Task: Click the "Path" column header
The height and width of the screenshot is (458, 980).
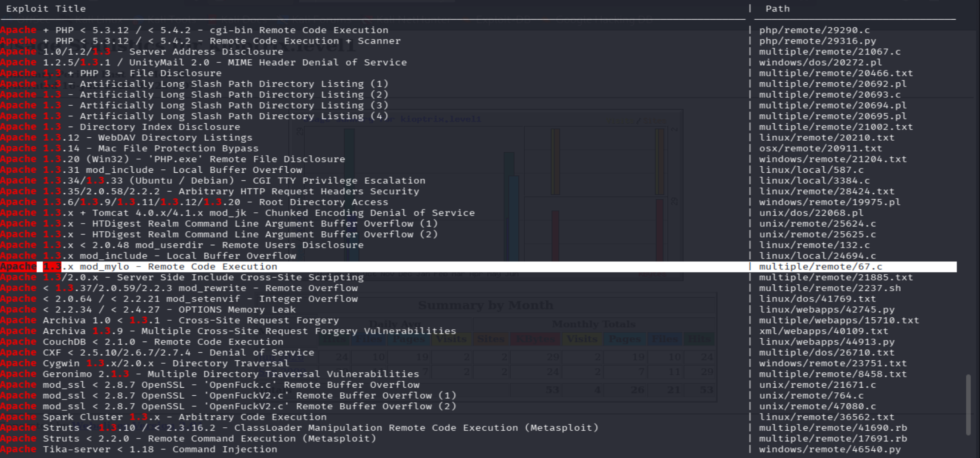Action: coord(777,9)
